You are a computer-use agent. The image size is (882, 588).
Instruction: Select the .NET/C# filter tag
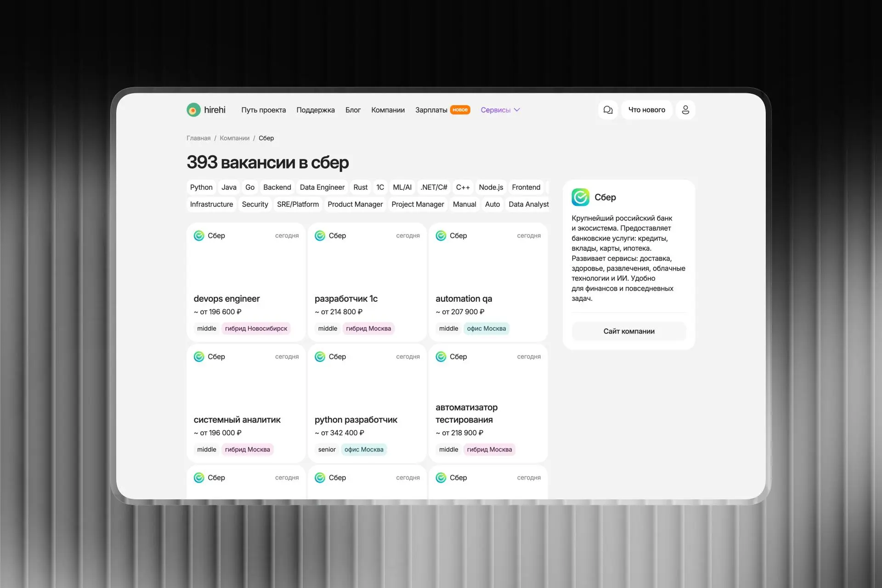click(434, 187)
